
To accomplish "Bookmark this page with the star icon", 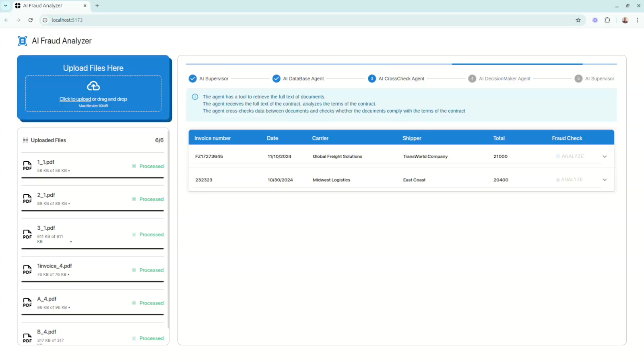I will pos(578,20).
